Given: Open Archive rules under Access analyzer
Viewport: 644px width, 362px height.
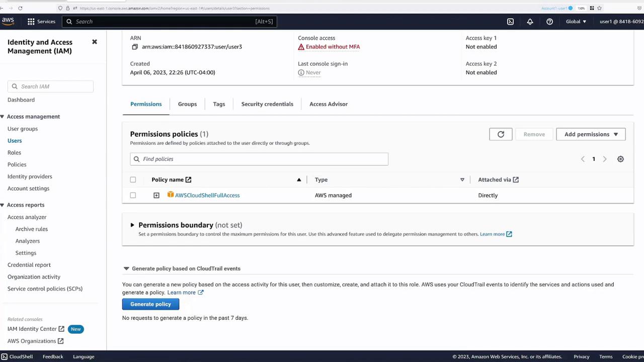Looking at the screenshot, I should 32,229.
